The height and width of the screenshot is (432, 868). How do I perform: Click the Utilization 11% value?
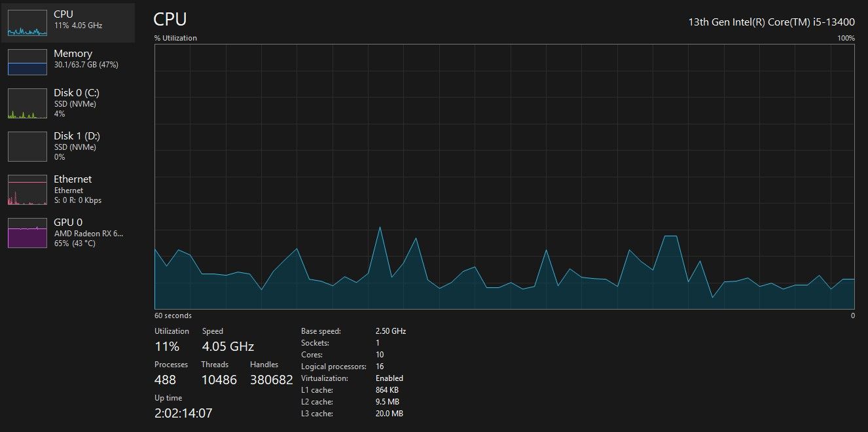coord(167,346)
